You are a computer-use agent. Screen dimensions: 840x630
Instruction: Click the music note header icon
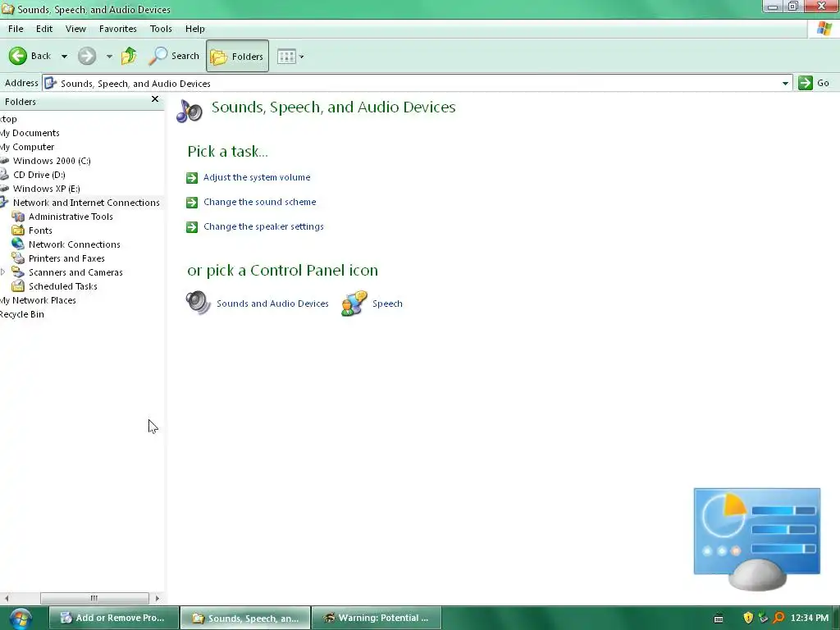pos(189,111)
